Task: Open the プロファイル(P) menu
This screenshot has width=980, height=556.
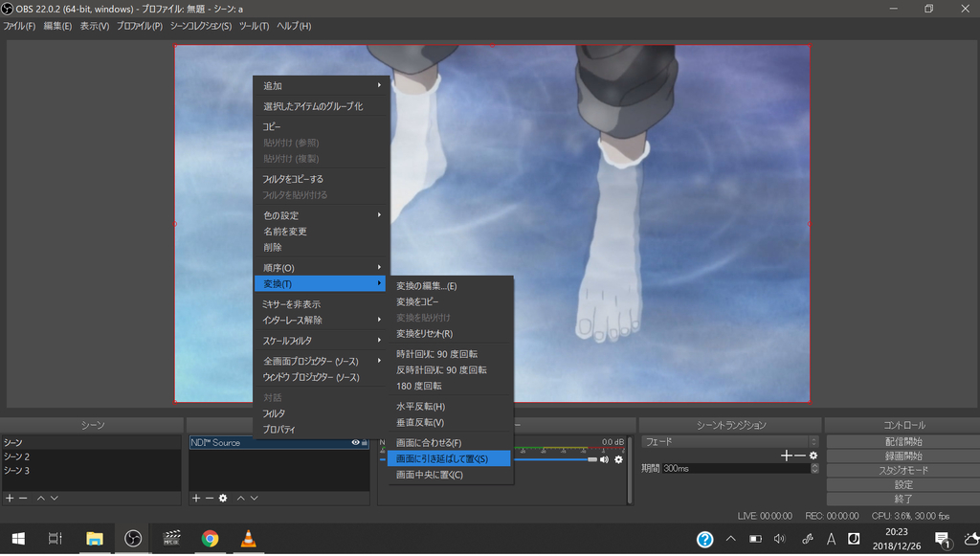Action: click(x=140, y=26)
